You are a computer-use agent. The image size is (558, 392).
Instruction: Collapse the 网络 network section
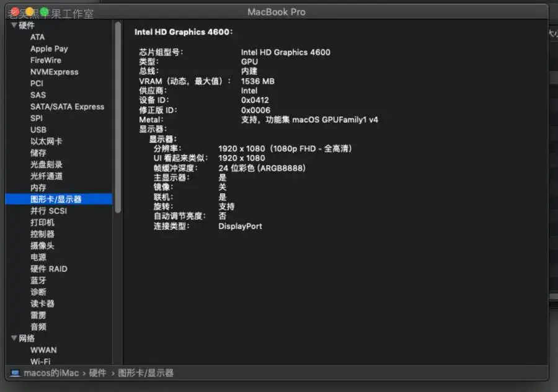[x=14, y=338]
